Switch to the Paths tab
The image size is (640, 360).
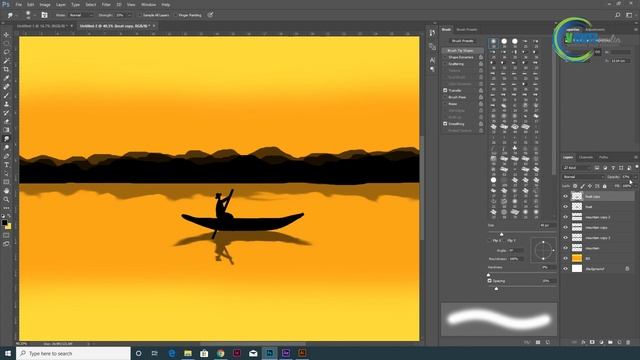click(603, 157)
